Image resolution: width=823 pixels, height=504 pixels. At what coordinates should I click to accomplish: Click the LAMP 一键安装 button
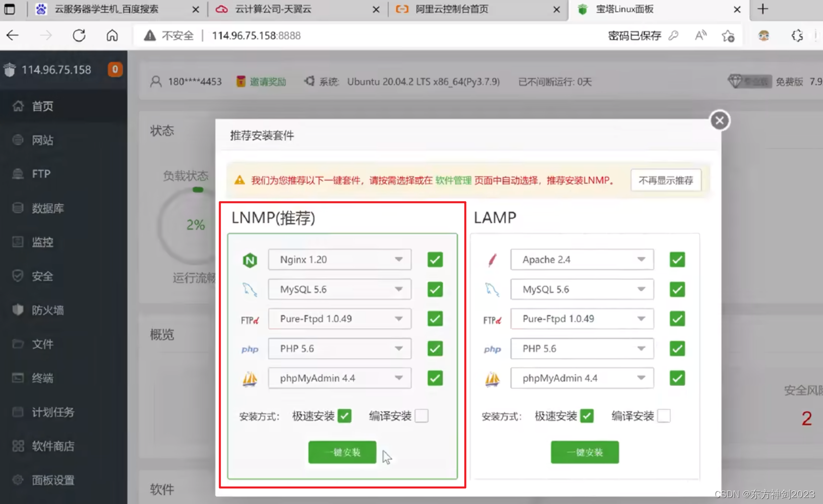point(585,452)
